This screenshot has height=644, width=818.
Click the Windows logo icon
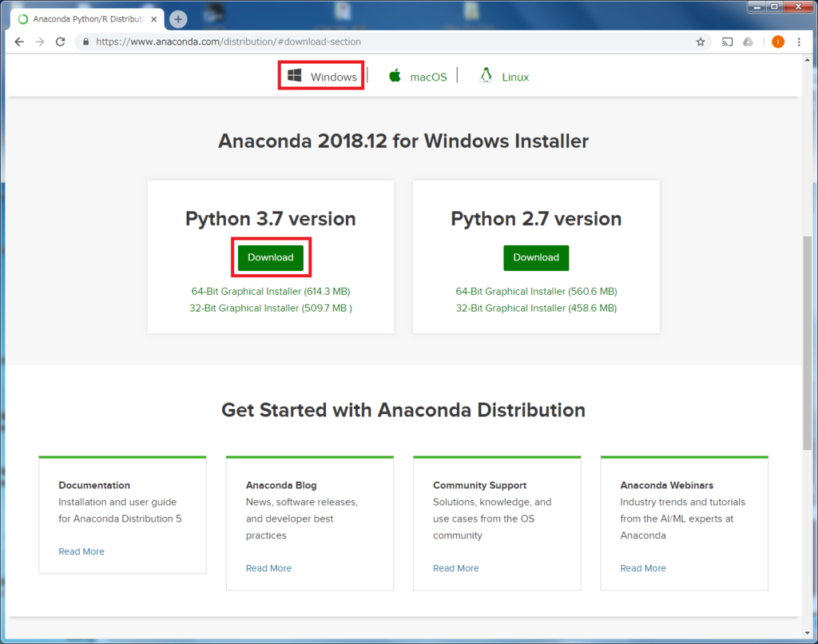click(295, 76)
